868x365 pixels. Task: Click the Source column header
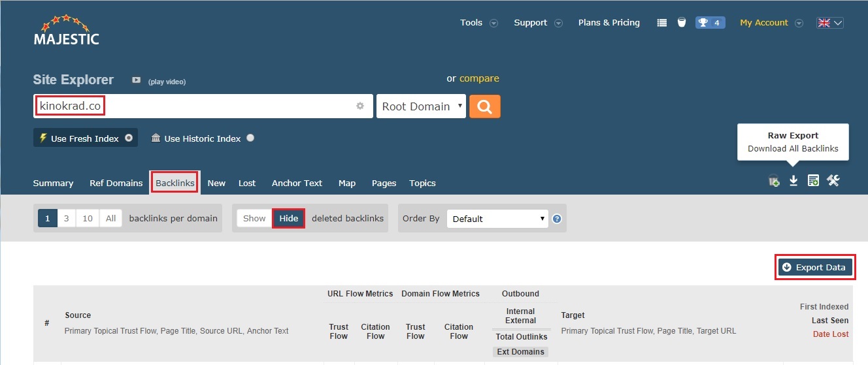[78, 315]
